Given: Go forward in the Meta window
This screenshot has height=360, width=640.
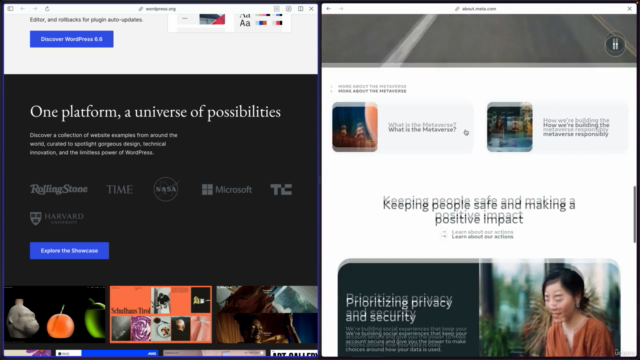Looking at the screenshot, I should click(341, 9).
